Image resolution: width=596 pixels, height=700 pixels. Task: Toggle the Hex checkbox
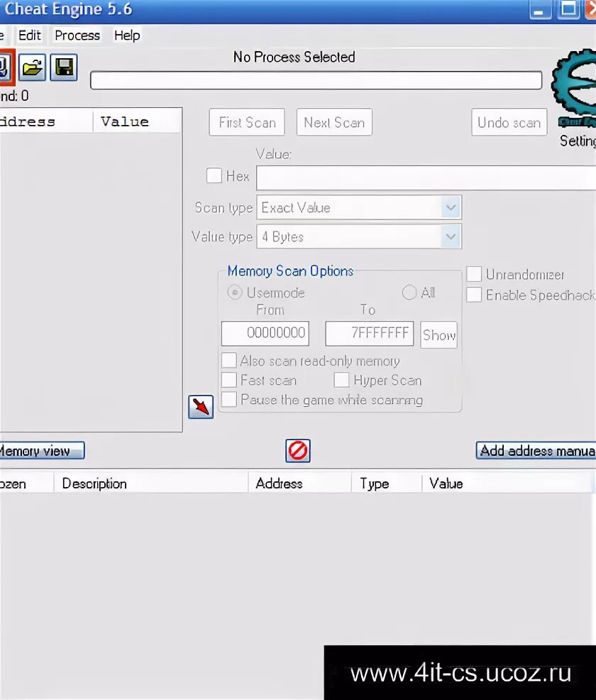click(x=214, y=175)
